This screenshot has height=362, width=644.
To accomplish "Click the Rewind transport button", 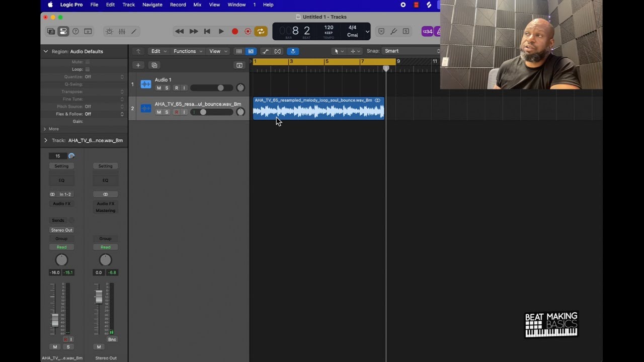I will tap(179, 31).
